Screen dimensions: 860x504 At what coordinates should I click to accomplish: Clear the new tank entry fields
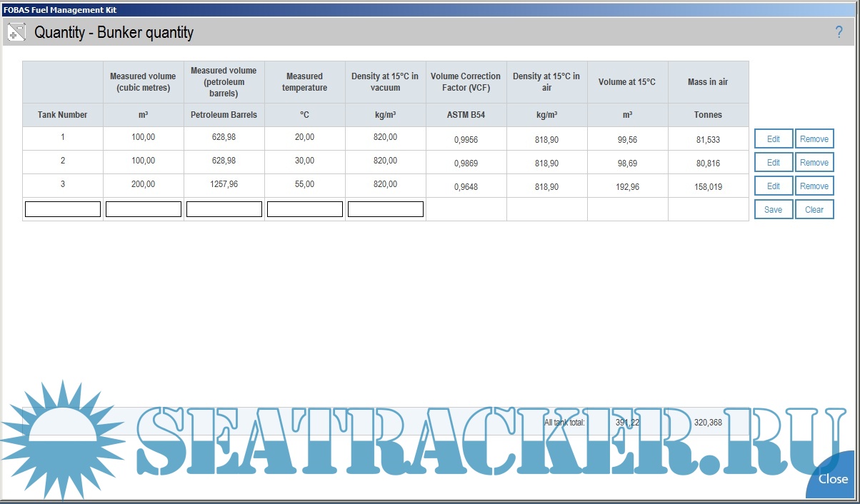tap(814, 210)
